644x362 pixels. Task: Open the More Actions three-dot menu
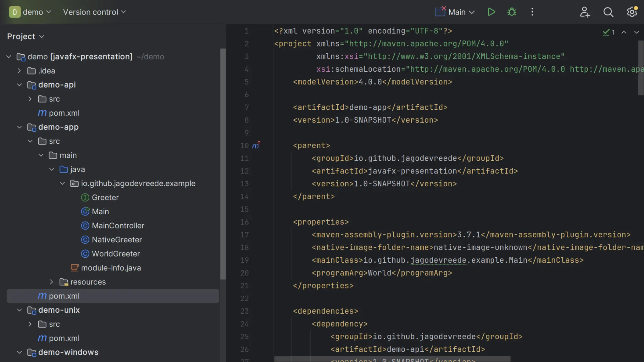(x=532, y=12)
